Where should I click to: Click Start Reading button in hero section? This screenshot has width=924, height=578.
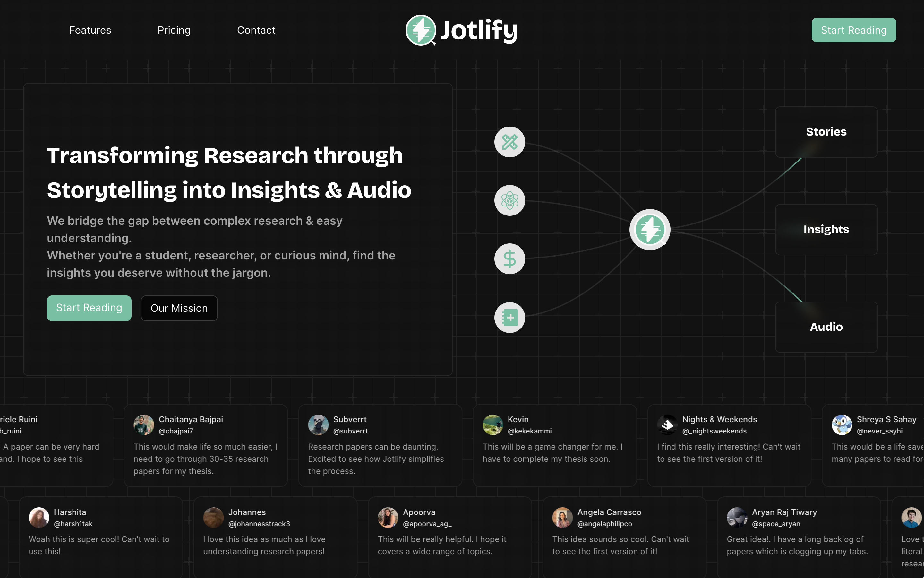(x=89, y=308)
